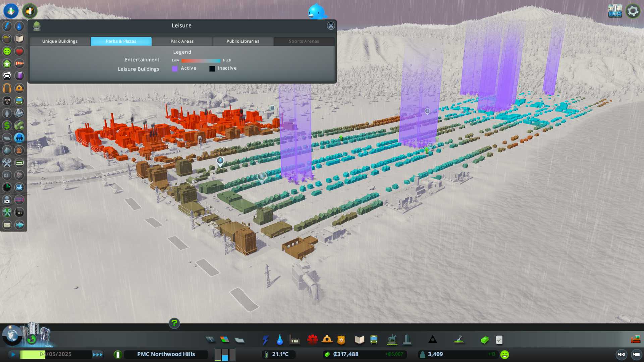The image size is (644, 362).
Task: Open the city info for PMC Northwood Hills
Action: point(166,354)
